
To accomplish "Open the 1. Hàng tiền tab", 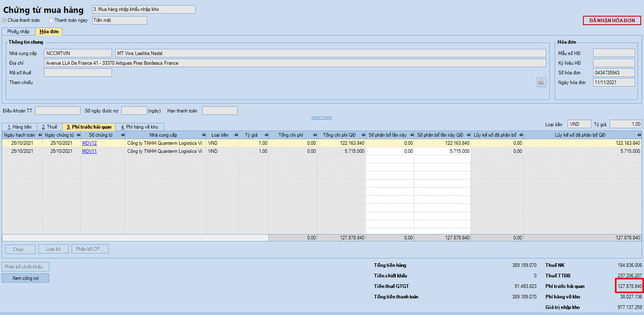I will [19, 127].
